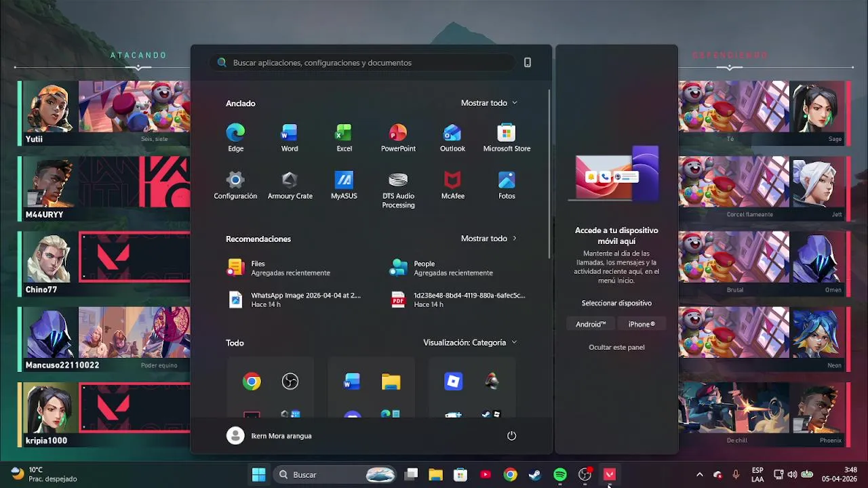This screenshot has width=868, height=488.
Task: Launch McAfee from pinned apps
Action: tap(452, 185)
